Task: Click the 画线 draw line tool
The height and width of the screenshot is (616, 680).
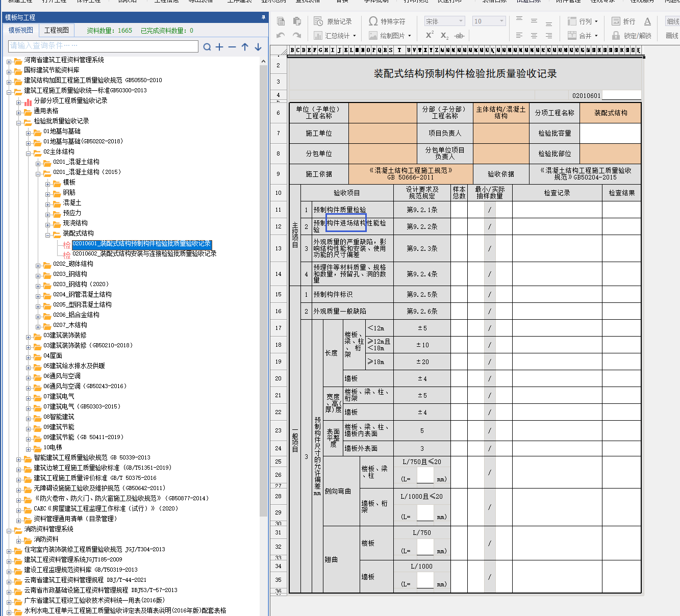Action: click(x=672, y=36)
